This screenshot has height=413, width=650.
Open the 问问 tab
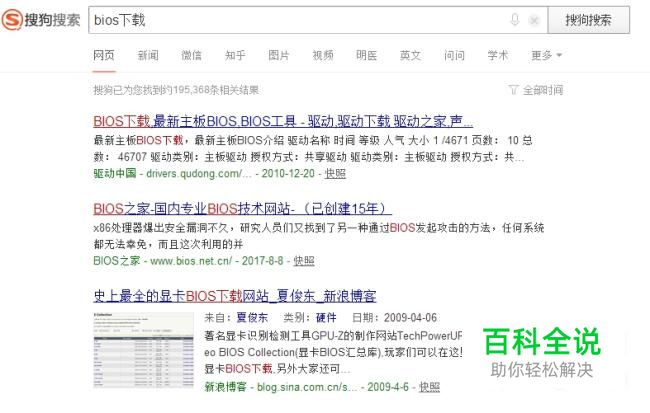454,55
